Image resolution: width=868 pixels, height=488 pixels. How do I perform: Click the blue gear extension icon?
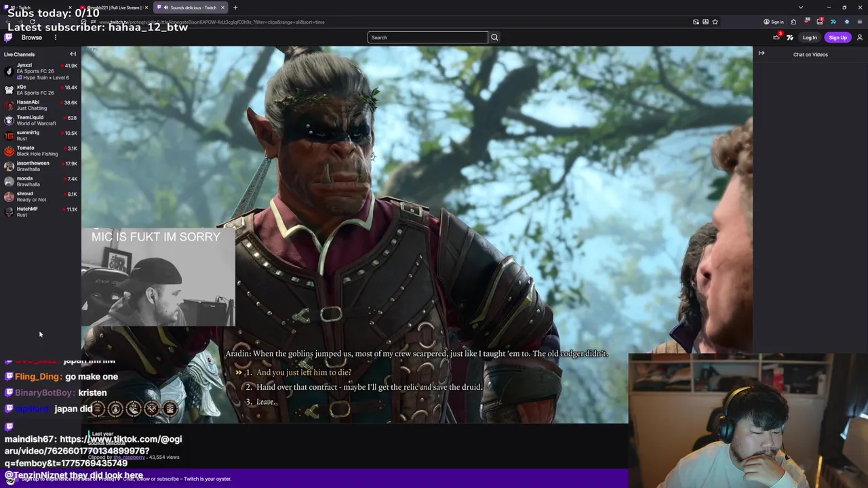[x=846, y=22]
